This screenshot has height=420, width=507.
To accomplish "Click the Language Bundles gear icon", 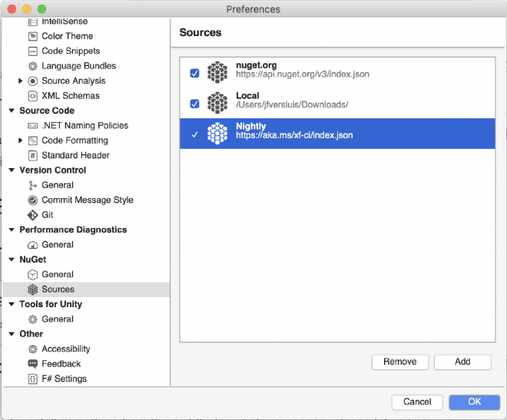I will (x=33, y=66).
